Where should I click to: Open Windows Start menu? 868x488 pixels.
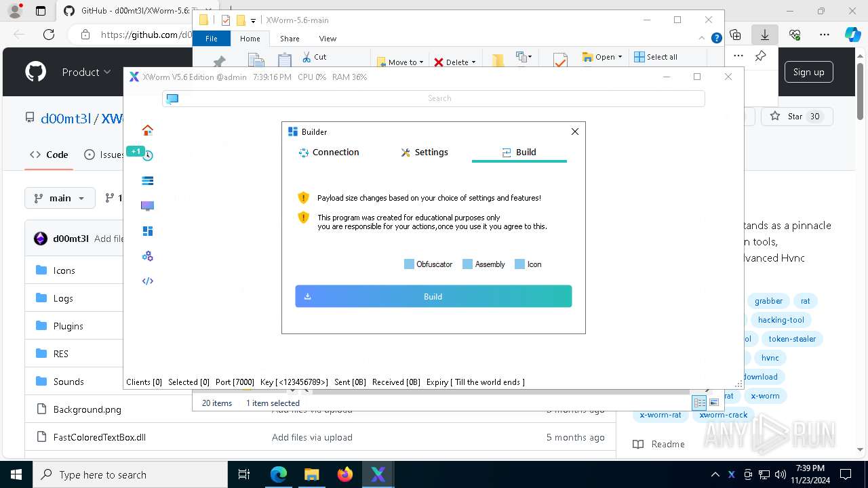(16, 474)
